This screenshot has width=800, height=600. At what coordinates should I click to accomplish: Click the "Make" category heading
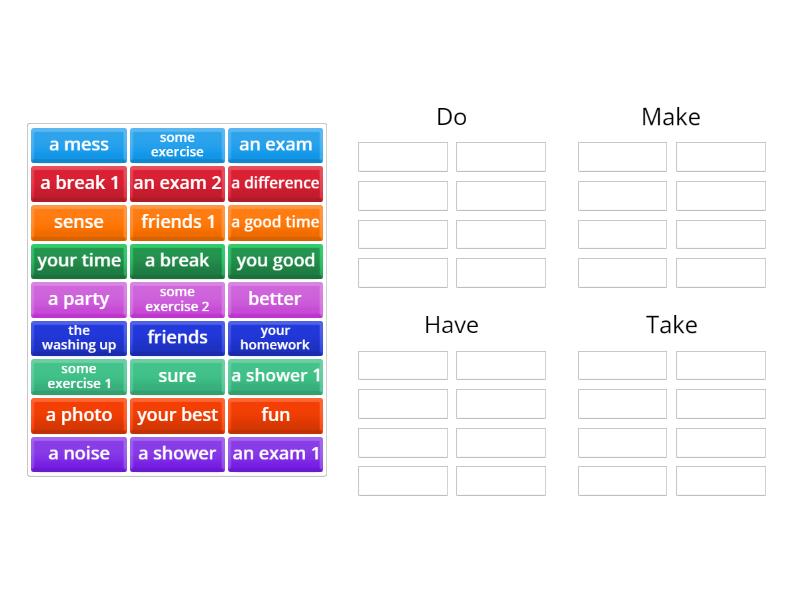tap(671, 116)
